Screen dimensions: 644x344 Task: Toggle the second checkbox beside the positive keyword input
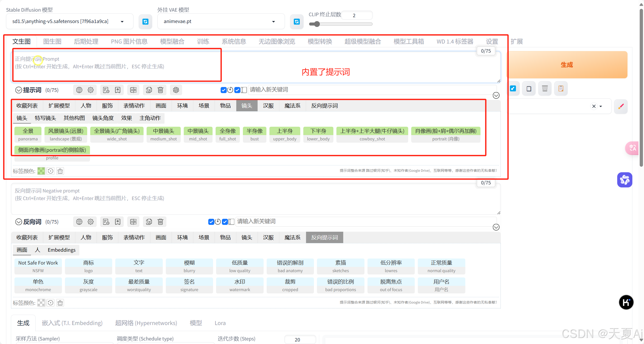point(237,90)
